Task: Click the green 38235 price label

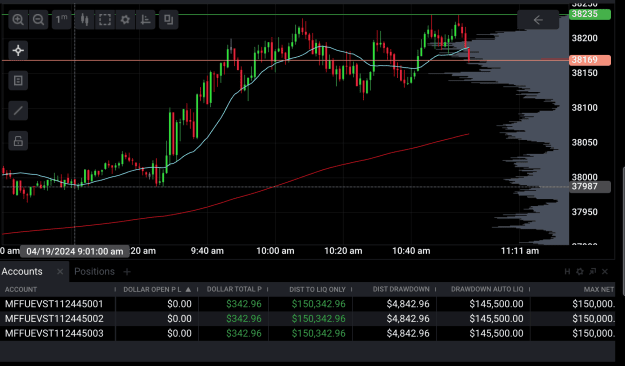Action: 590,14
